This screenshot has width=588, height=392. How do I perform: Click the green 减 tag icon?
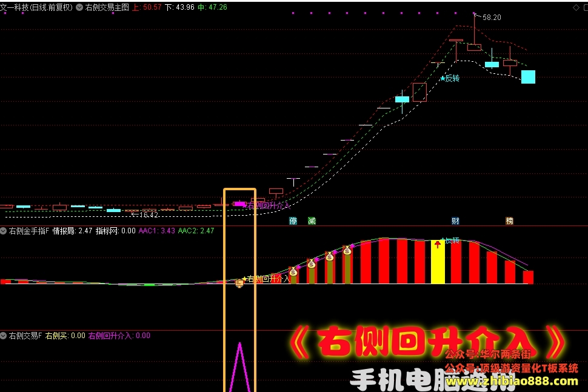pyautogui.click(x=312, y=221)
